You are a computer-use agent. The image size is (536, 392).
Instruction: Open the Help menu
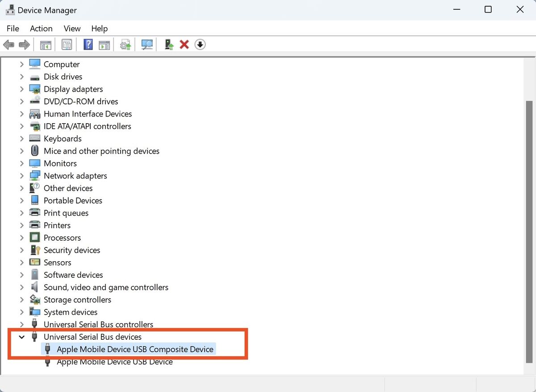pyautogui.click(x=99, y=28)
